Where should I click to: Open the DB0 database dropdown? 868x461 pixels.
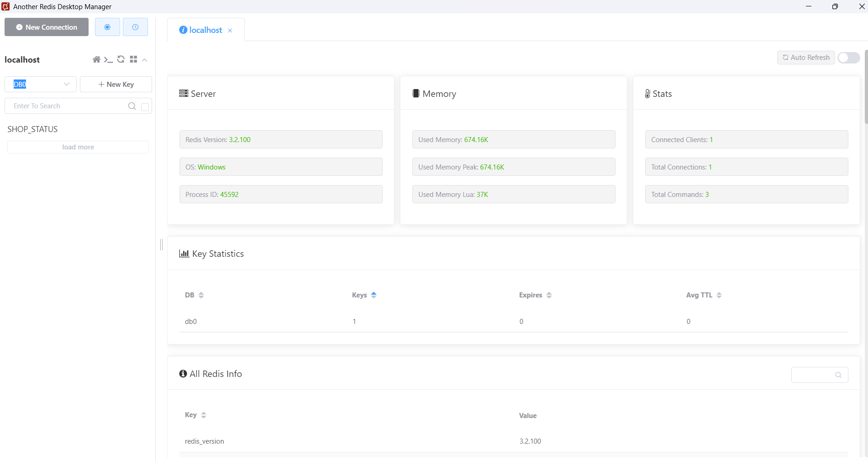click(41, 84)
